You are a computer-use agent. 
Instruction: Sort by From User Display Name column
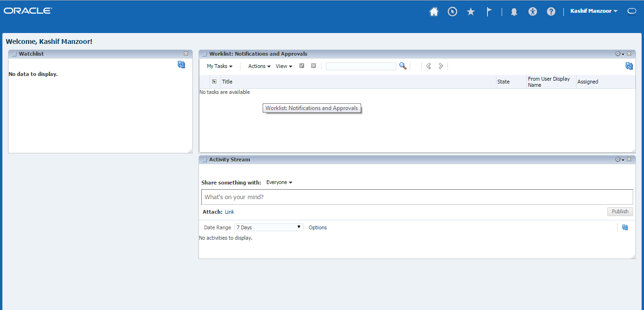(x=551, y=82)
